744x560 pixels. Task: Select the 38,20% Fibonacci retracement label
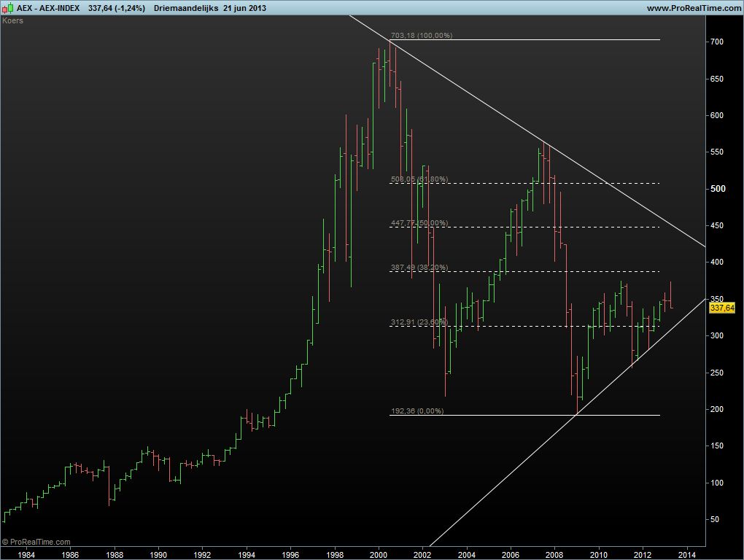coord(419,268)
